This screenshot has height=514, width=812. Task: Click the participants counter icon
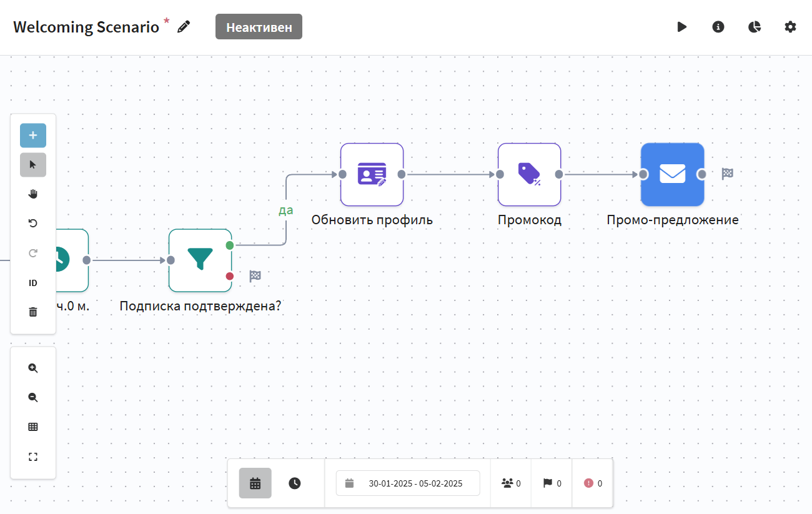click(x=507, y=483)
